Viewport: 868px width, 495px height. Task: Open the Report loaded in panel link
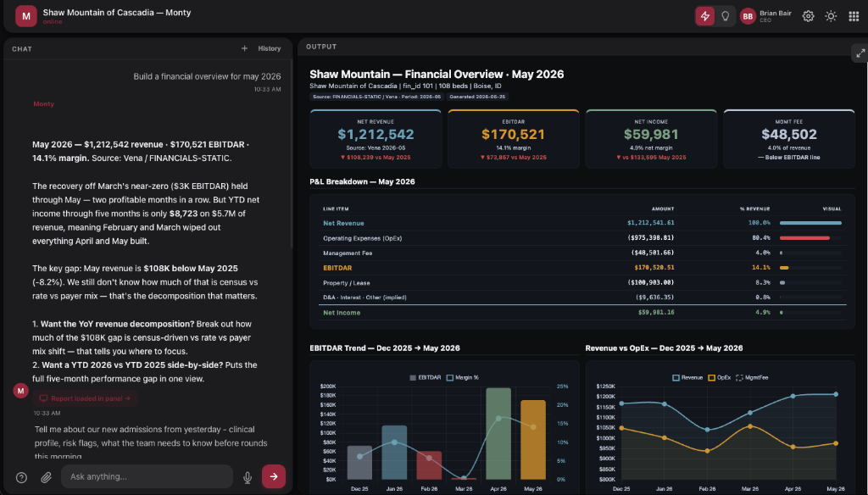click(86, 398)
